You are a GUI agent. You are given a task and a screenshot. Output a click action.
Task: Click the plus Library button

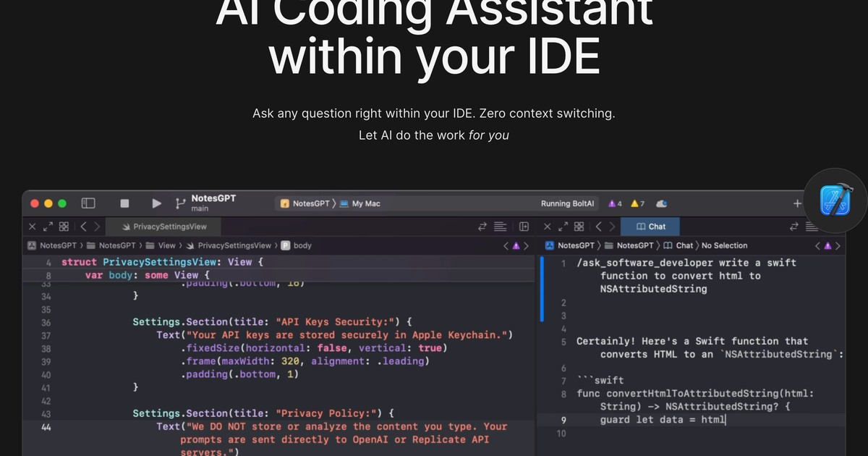click(x=797, y=204)
